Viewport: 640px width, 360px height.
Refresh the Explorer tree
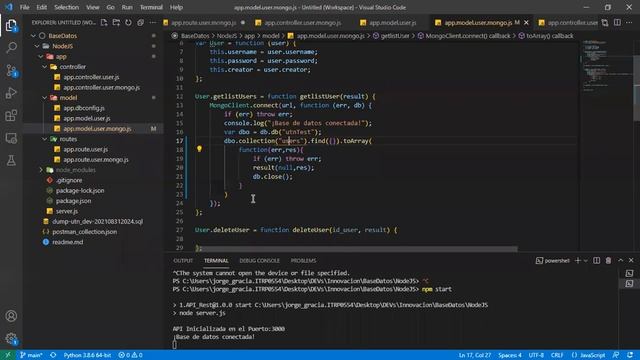pyautogui.click(x=128, y=23)
